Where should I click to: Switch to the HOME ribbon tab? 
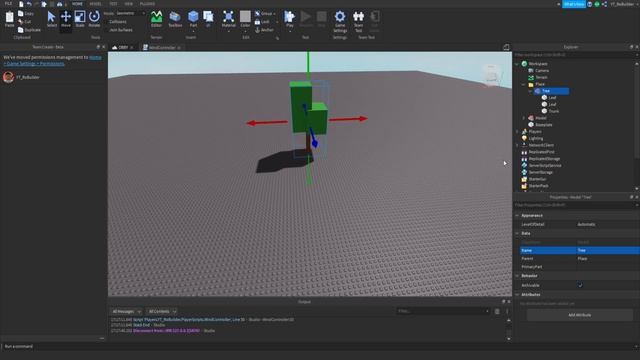(x=77, y=4)
